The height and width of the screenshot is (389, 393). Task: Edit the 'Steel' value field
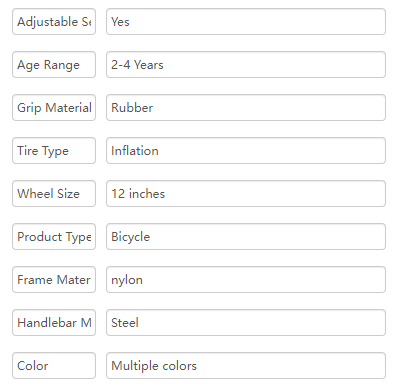pos(246,323)
